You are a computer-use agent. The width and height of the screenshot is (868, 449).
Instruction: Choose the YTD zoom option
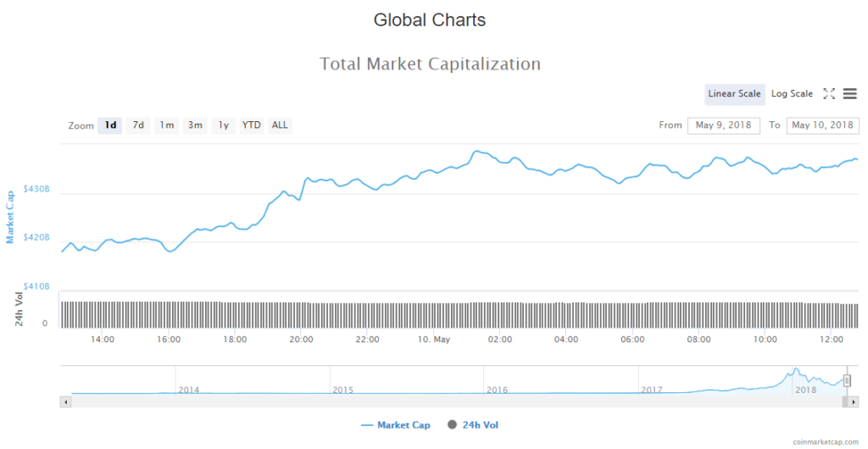point(252,125)
